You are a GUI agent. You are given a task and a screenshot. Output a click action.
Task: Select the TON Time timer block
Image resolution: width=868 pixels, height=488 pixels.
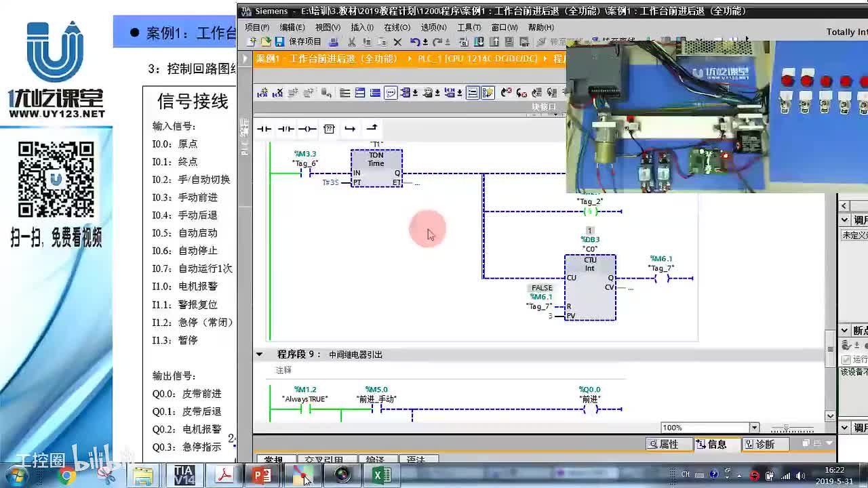coord(376,168)
